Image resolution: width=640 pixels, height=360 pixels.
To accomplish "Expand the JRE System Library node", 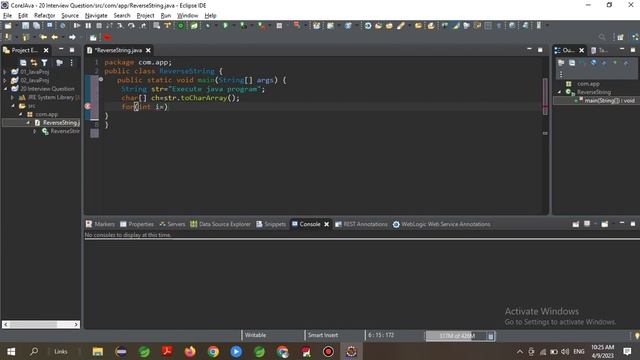I will click(x=12, y=97).
